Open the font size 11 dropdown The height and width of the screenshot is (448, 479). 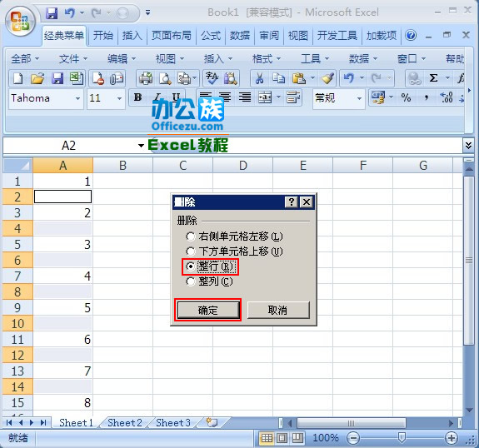pos(119,98)
